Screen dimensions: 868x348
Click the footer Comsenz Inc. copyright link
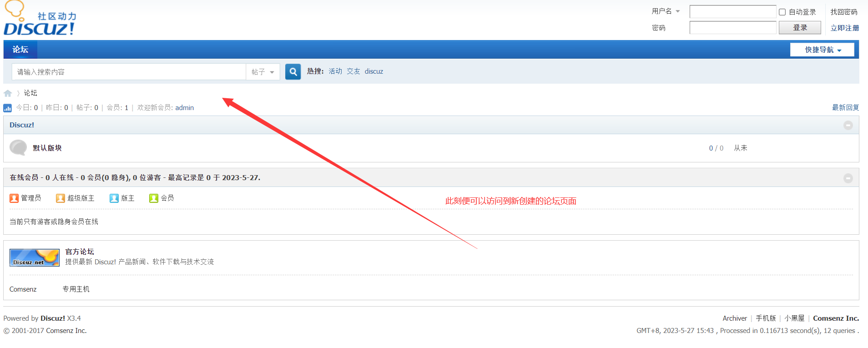[66, 331]
